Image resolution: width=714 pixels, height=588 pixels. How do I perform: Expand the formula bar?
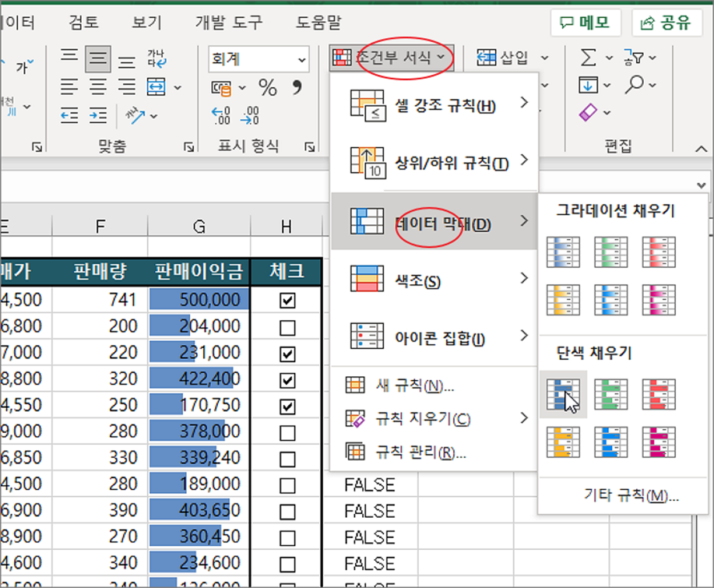[x=701, y=185]
